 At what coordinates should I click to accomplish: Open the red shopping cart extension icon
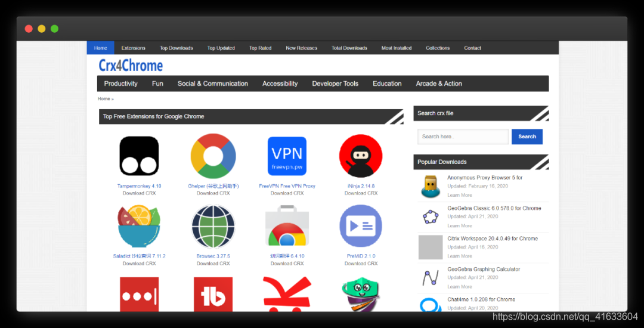[x=287, y=294]
